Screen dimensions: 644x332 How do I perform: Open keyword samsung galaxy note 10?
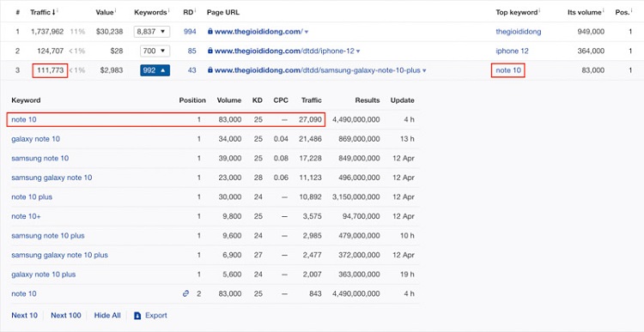tap(52, 178)
